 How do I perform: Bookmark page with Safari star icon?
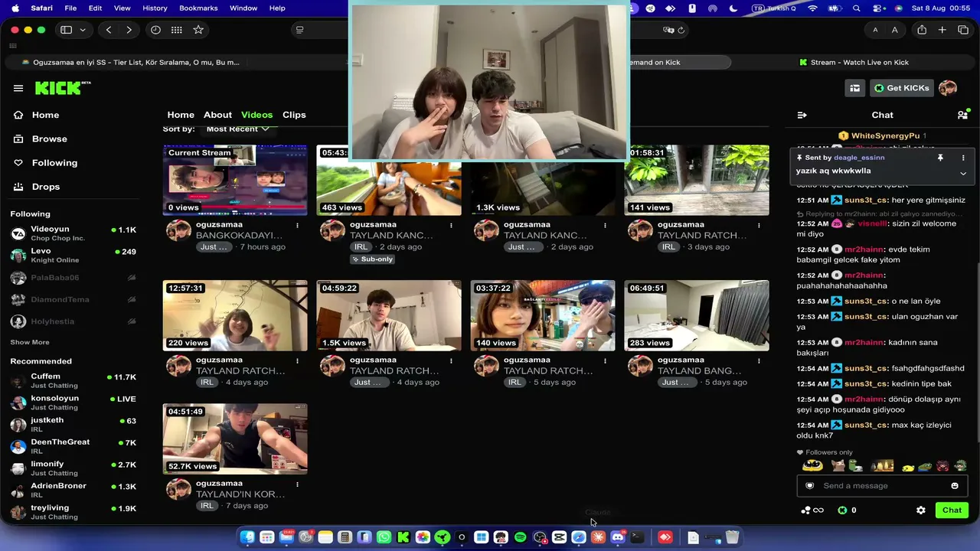coord(198,30)
